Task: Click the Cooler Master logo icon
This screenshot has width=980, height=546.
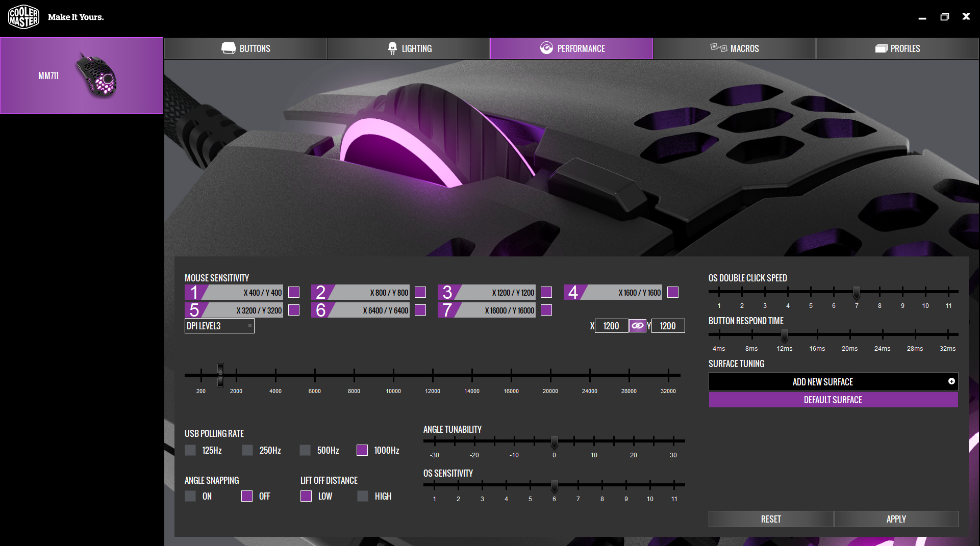Action: click(x=23, y=17)
